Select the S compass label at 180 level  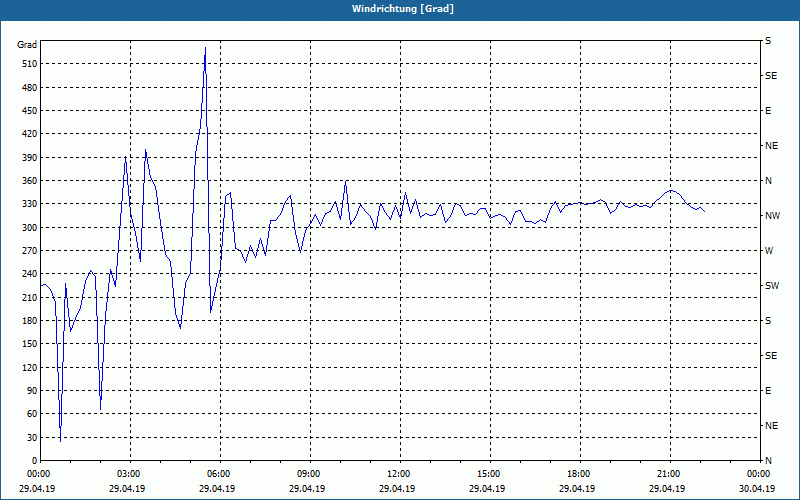[x=768, y=321]
